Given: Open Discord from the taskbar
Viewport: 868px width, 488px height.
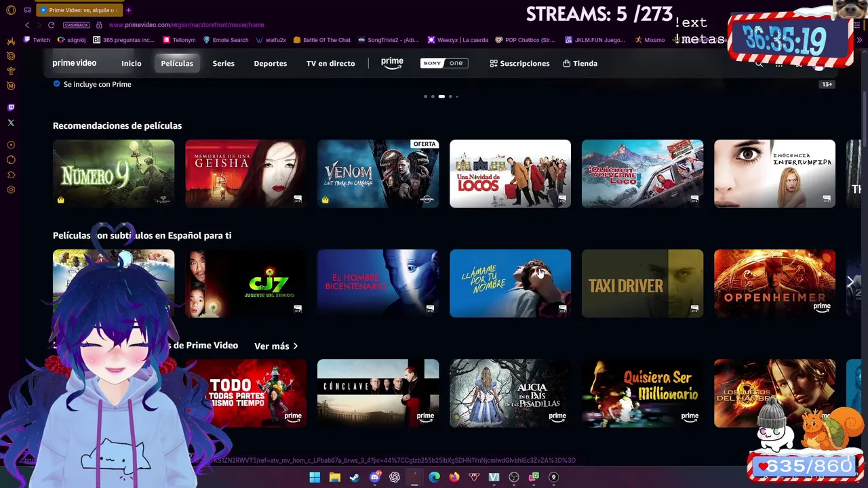Looking at the screenshot, I should [x=374, y=477].
